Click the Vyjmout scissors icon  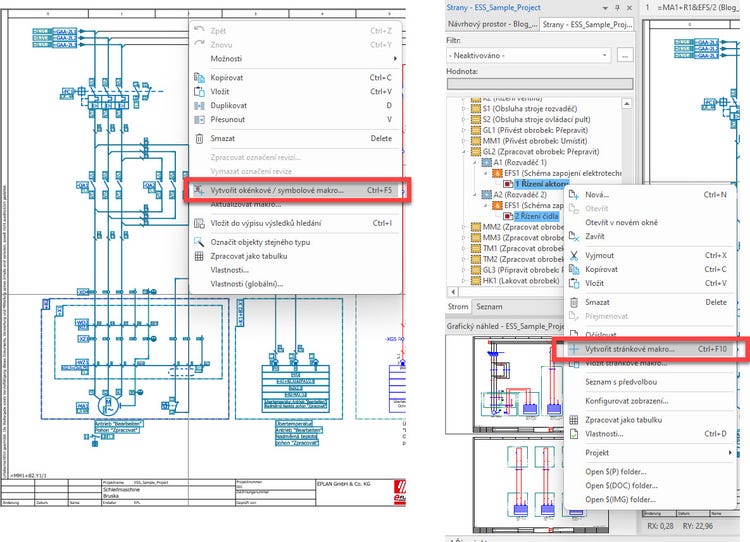[x=575, y=255]
